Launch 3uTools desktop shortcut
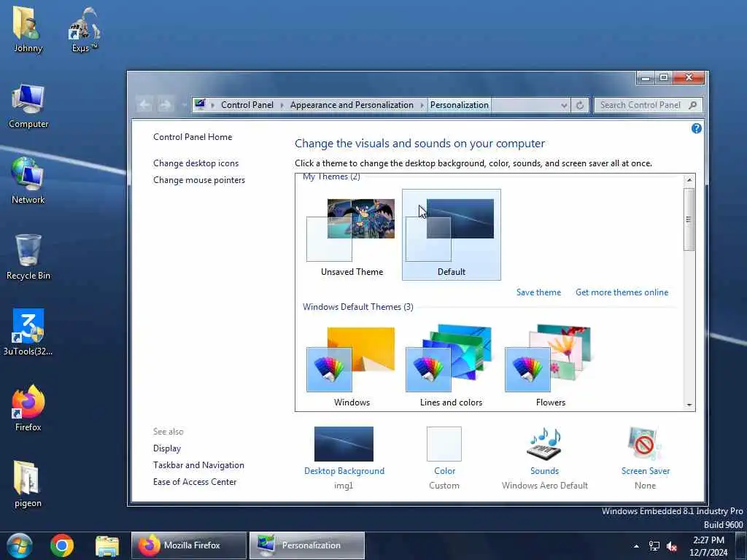The width and height of the screenshot is (747, 560). [x=28, y=332]
